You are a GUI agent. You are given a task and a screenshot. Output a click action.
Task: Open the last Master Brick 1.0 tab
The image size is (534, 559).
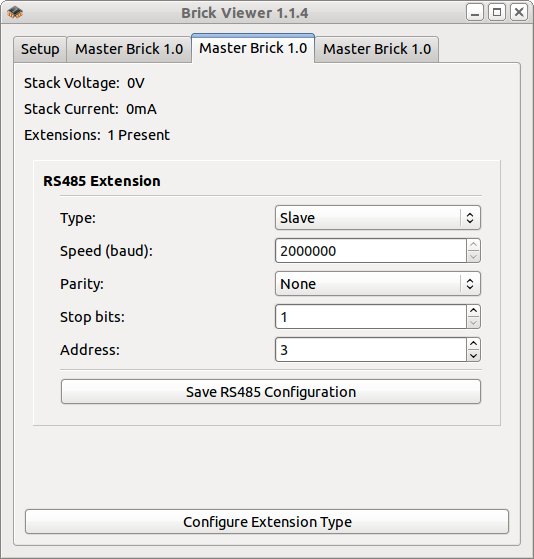377,49
